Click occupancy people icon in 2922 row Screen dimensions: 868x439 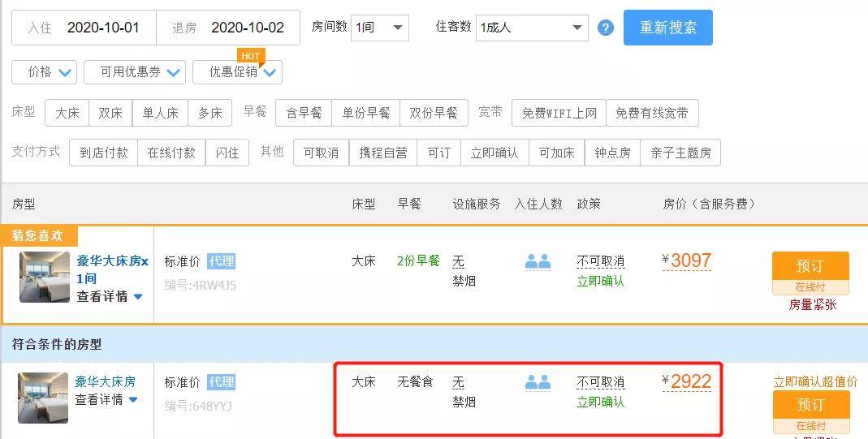click(x=538, y=382)
